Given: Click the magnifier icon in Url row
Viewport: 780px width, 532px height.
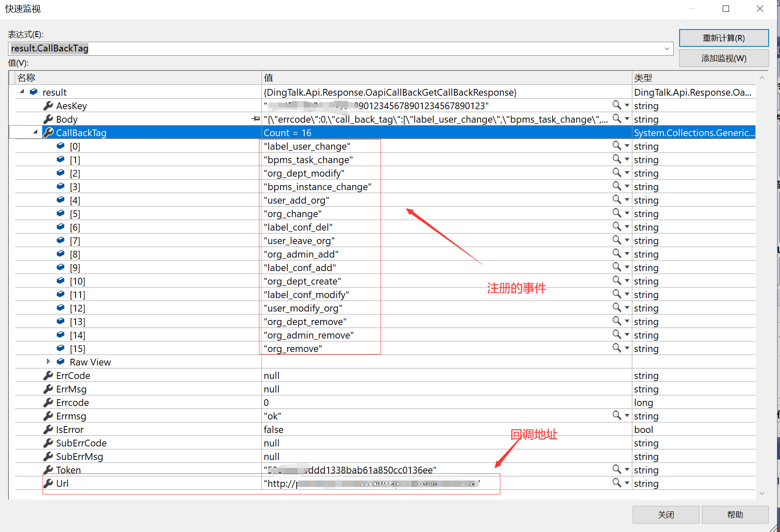Looking at the screenshot, I should tap(617, 483).
